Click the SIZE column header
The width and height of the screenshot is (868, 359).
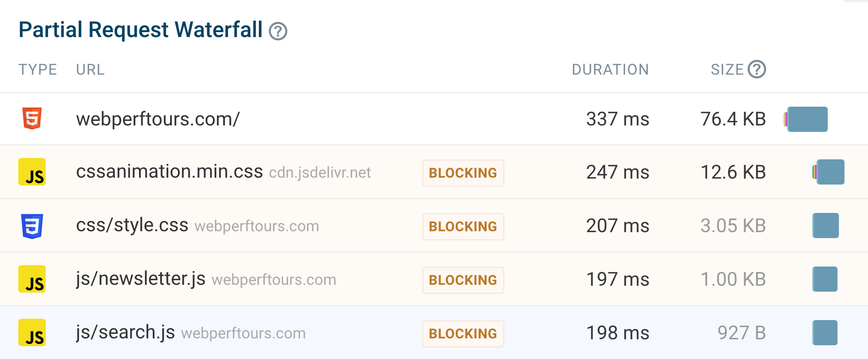(x=727, y=70)
